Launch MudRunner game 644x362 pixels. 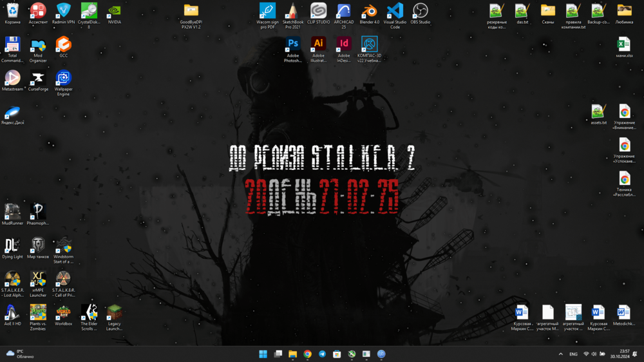pos(12,214)
